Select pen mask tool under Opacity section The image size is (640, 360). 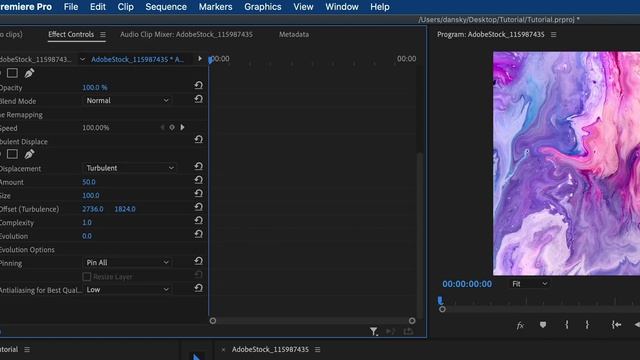[x=29, y=73]
